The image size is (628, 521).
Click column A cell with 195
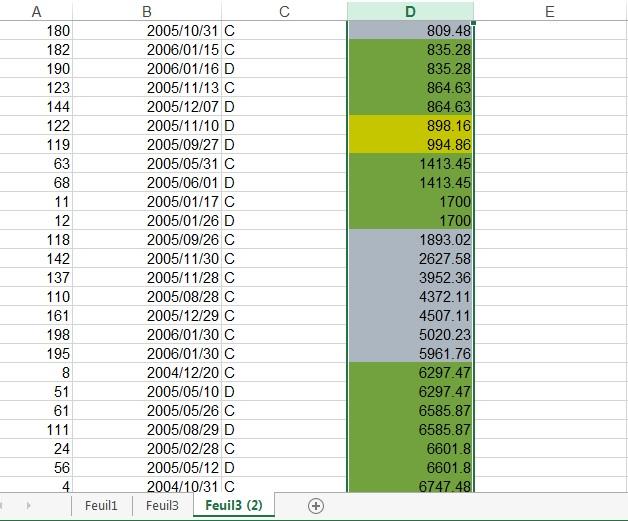click(36, 354)
